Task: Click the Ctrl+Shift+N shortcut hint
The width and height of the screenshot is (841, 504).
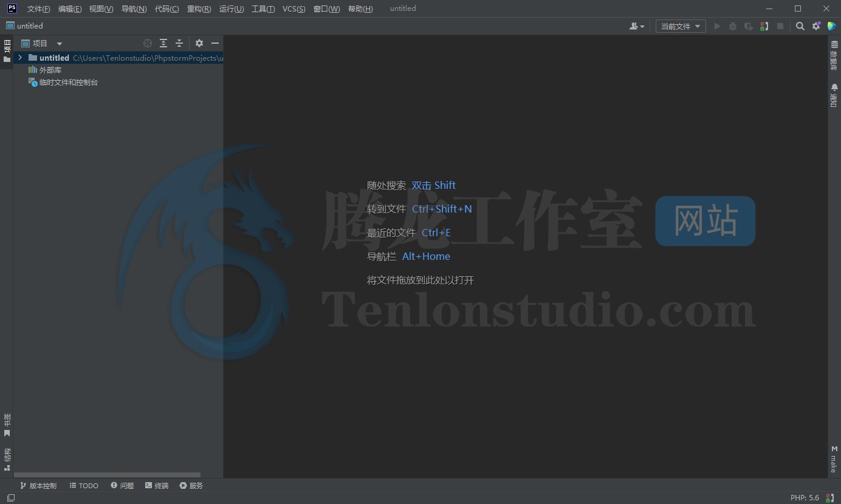Action: [x=442, y=209]
